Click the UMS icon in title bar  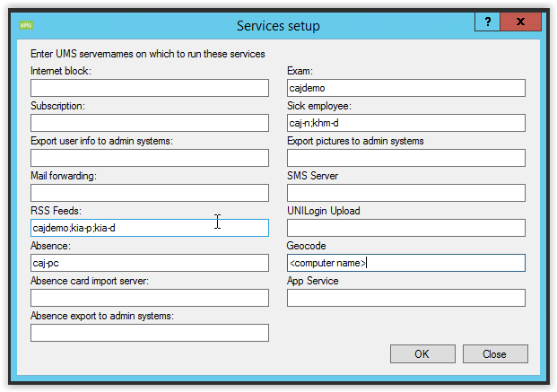[x=26, y=25]
